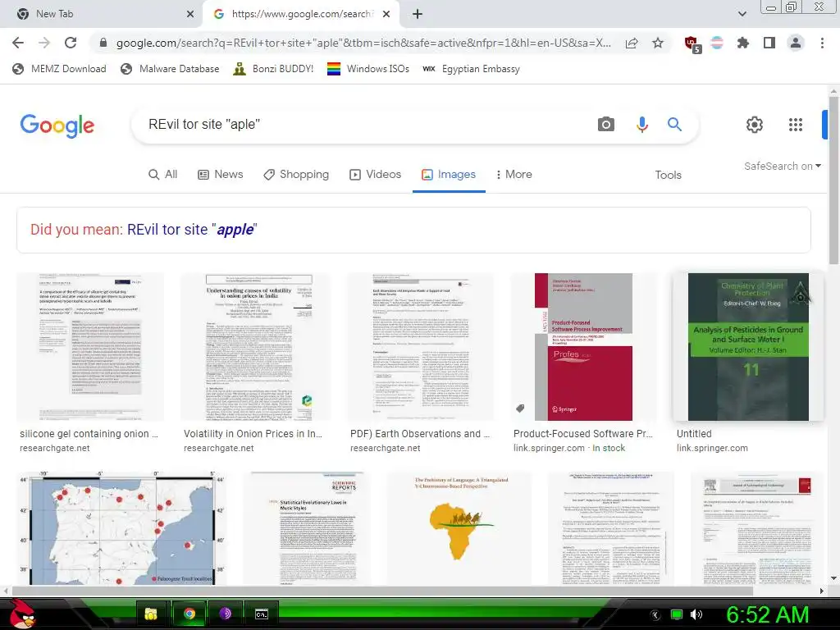
Task: Toggle the browser side panel icon
Action: tap(769, 43)
